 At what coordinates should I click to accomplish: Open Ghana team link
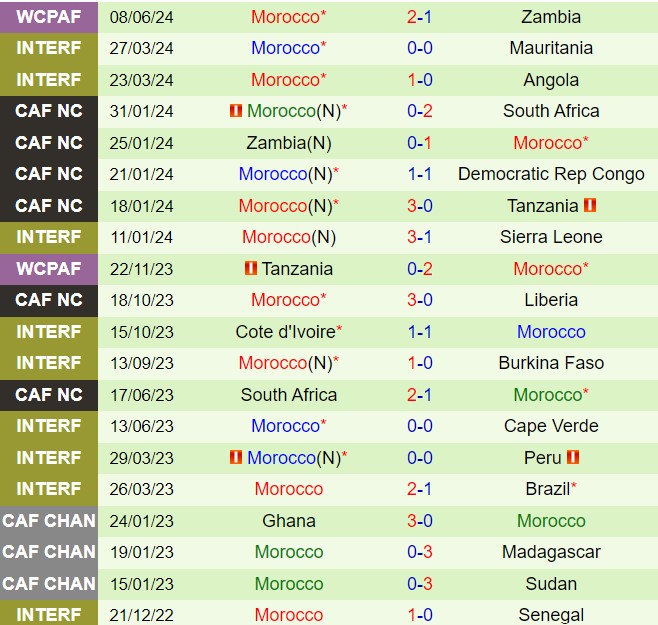point(289,520)
